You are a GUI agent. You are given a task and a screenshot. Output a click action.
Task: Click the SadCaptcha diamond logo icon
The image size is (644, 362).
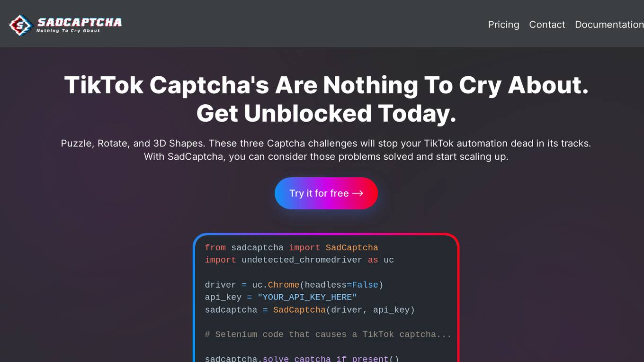pos(21,25)
